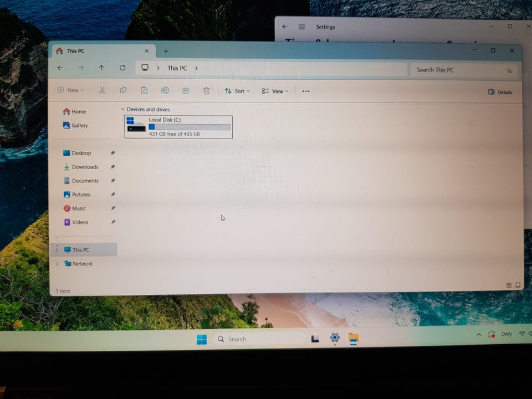Select the This PC tab
This screenshot has width=532, height=399.
coord(104,51)
